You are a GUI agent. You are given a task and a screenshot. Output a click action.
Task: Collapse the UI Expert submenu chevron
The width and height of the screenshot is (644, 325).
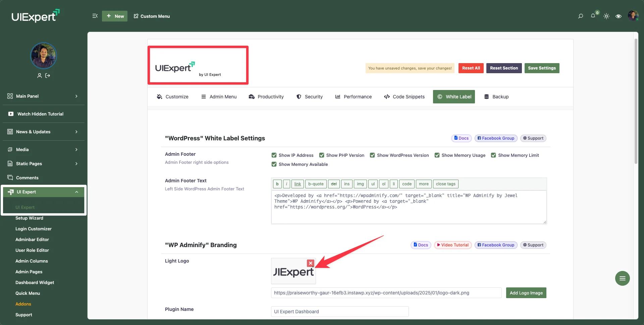[76, 192]
